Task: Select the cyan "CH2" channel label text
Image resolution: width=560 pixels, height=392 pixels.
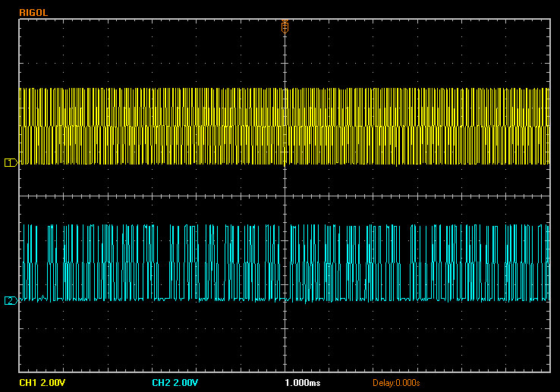Action: (162, 382)
